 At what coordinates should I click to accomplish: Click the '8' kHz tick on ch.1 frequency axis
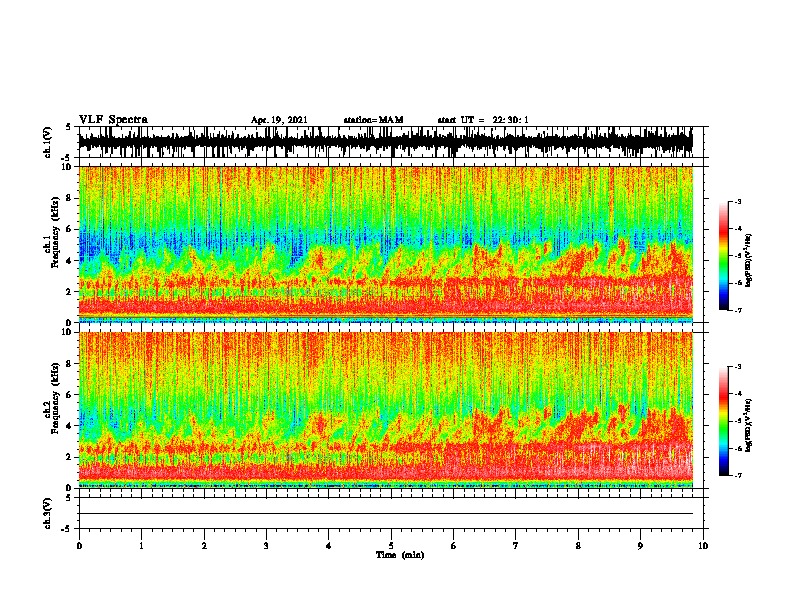coord(70,198)
